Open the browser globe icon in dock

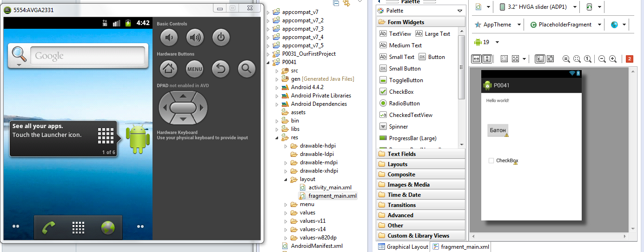(108, 227)
